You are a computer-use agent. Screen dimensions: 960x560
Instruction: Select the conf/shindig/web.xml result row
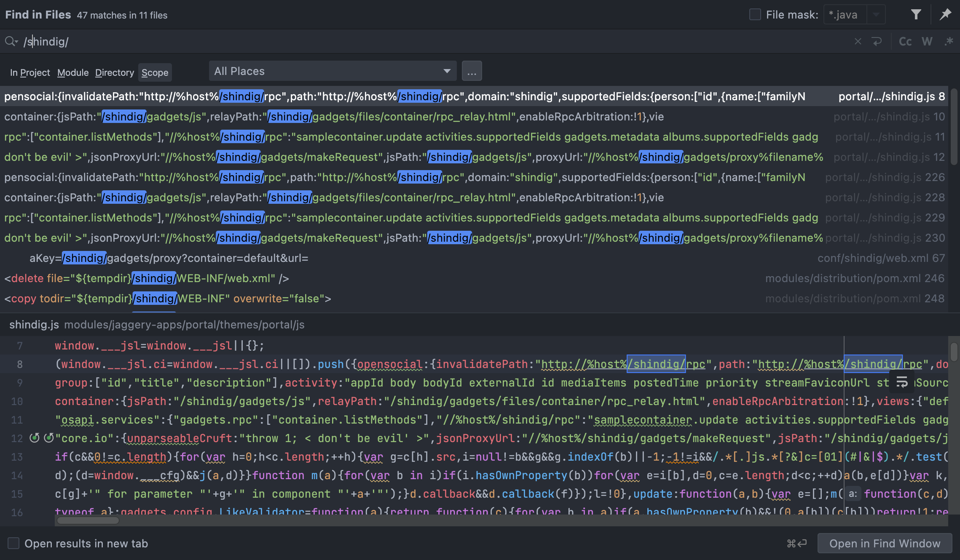421,258
